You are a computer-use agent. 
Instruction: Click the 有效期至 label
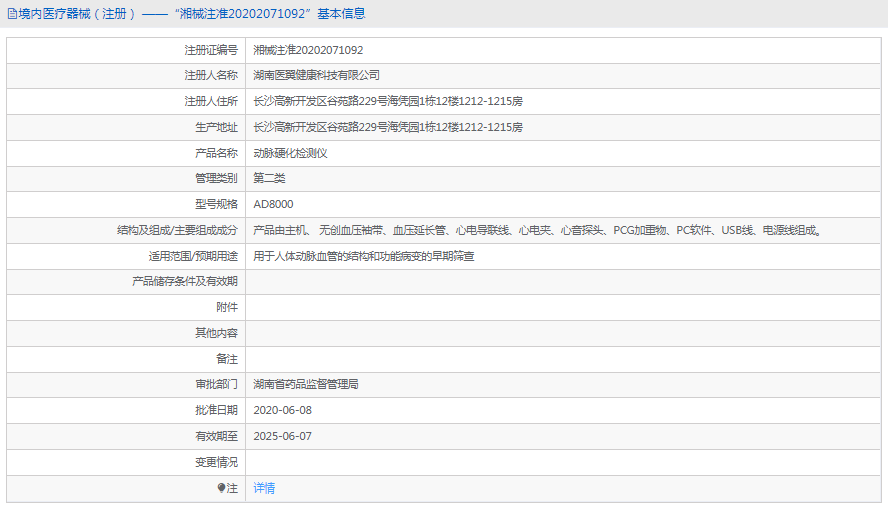[216, 437]
